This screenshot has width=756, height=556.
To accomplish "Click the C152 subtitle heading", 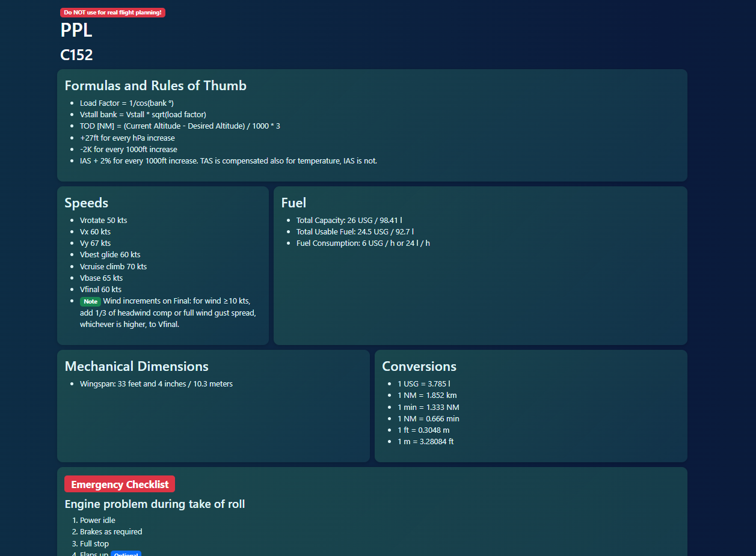I will pos(76,55).
